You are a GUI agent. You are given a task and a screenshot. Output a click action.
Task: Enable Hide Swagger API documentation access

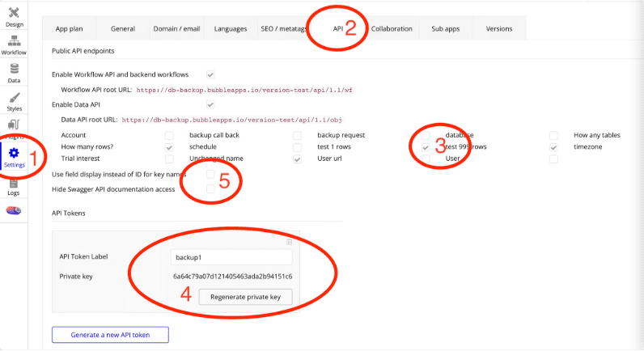(x=210, y=188)
